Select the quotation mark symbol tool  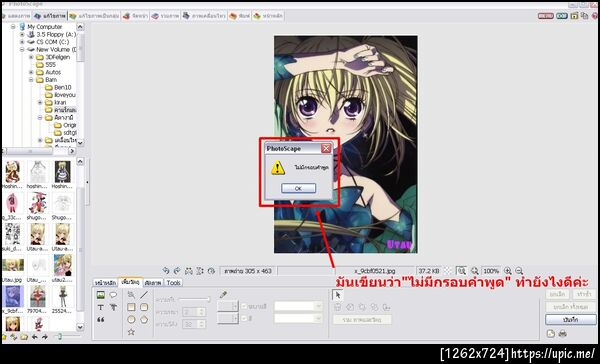[101, 320]
